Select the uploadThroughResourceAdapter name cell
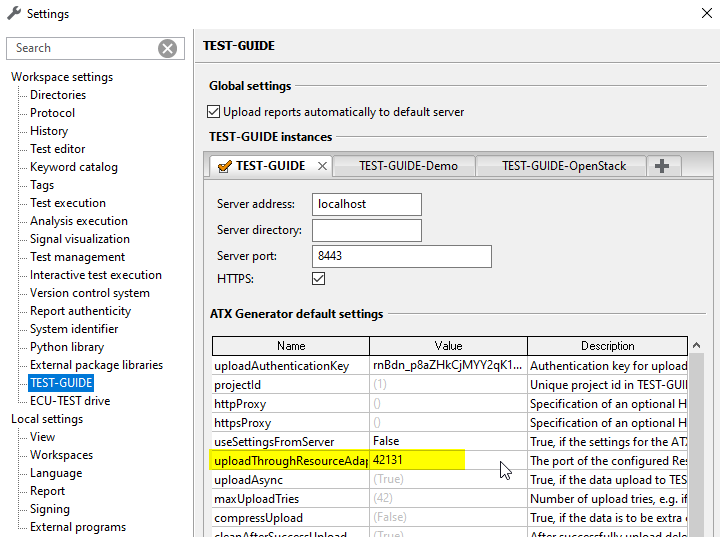720x537 pixels. click(x=291, y=460)
